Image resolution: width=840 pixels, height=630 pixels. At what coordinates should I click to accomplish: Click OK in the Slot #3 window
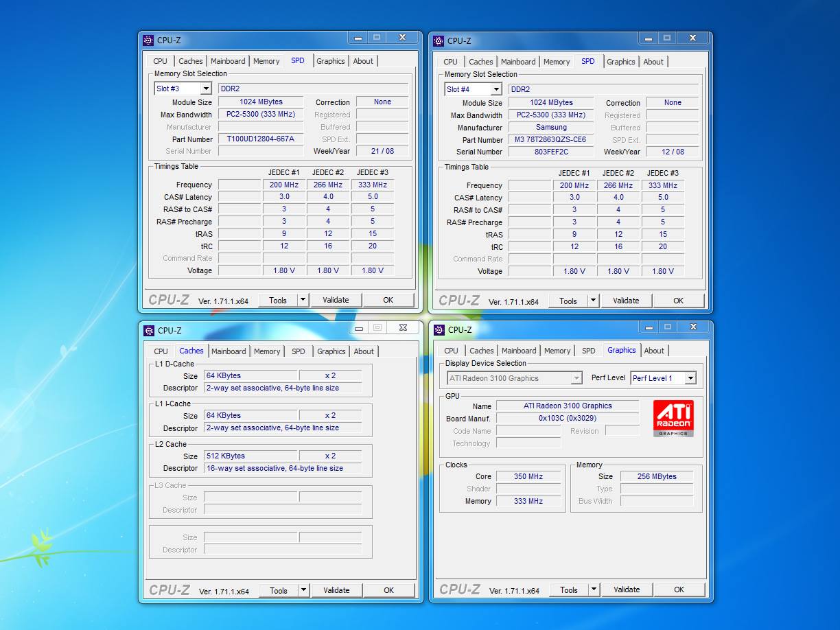pos(388,300)
